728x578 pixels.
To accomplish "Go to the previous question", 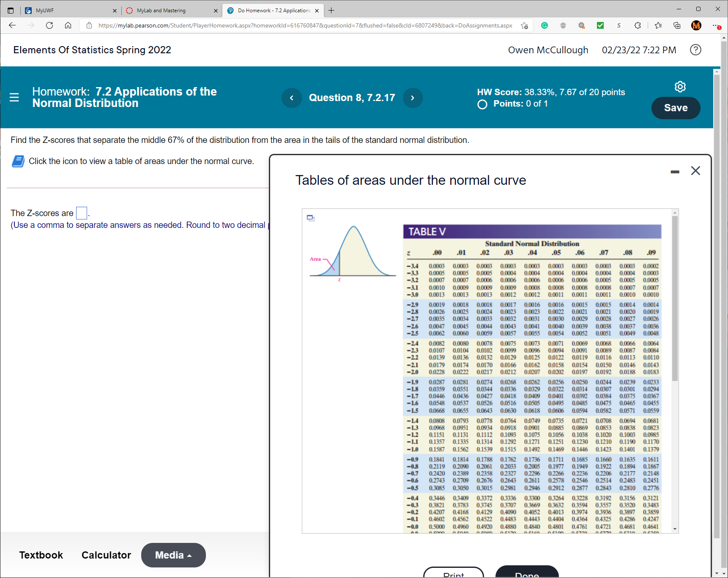I will pyautogui.click(x=292, y=98).
